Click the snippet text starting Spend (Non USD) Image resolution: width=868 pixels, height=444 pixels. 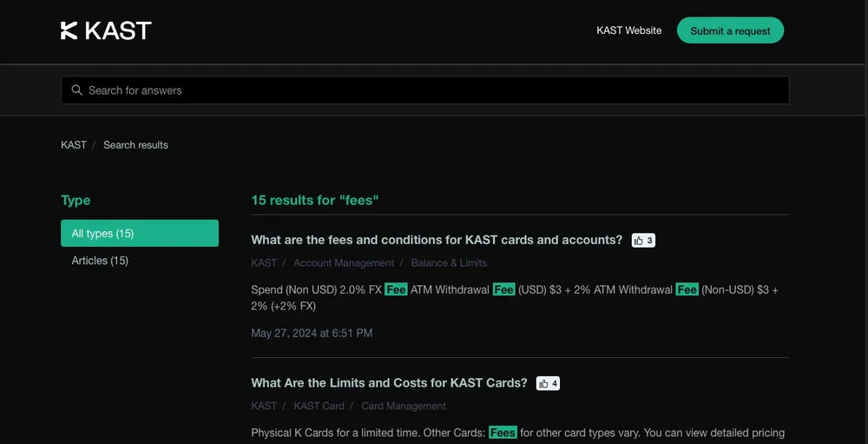coord(515,298)
